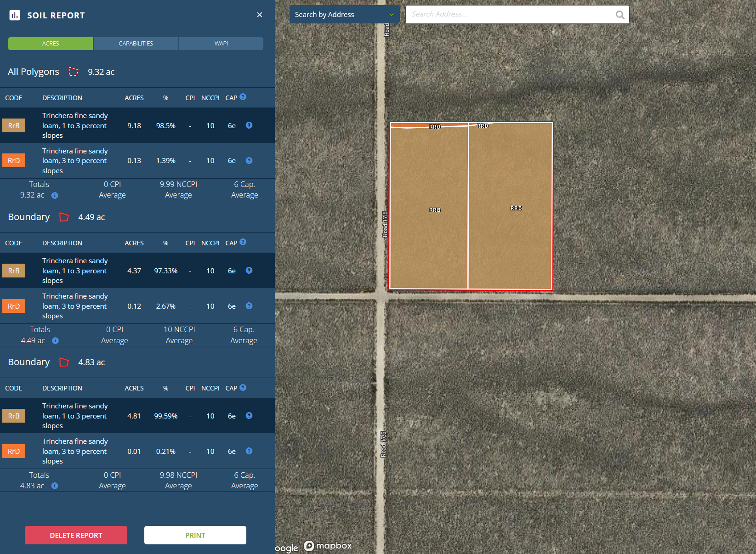
Task: Select the Acres tab
Action: [x=51, y=44]
